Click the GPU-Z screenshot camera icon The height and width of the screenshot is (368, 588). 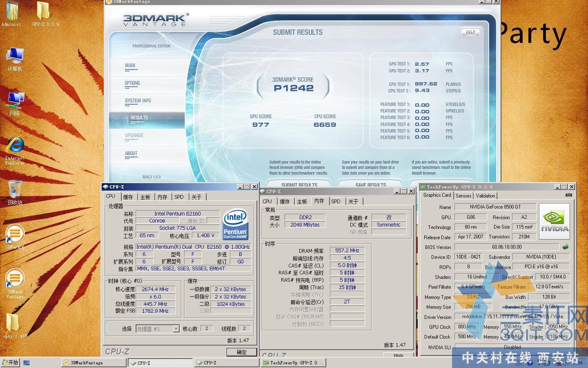(x=568, y=195)
